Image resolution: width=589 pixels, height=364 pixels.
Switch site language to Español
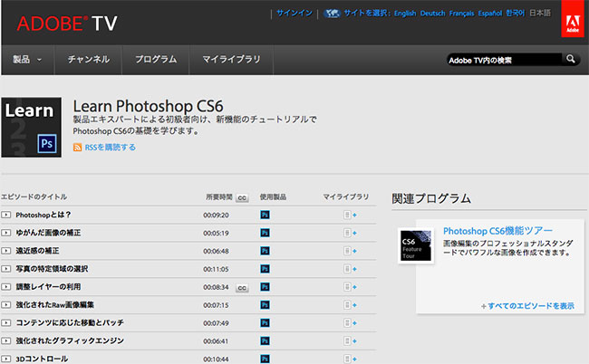pyautogui.click(x=490, y=14)
